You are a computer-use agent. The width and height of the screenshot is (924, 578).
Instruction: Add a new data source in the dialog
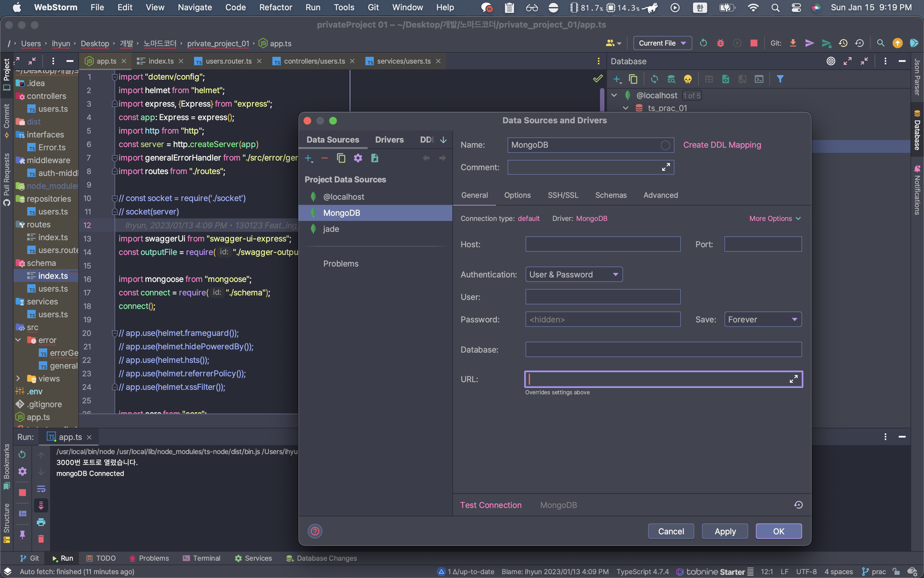(309, 158)
